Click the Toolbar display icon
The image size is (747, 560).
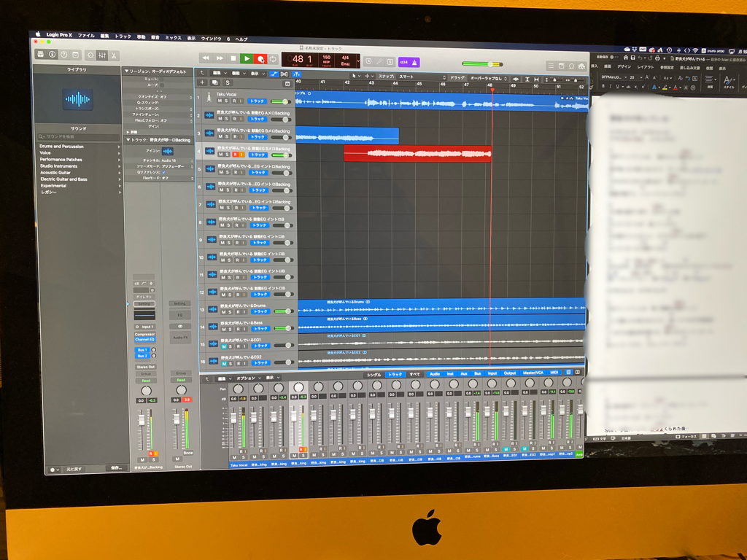pyautogui.click(x=75, y=55)
